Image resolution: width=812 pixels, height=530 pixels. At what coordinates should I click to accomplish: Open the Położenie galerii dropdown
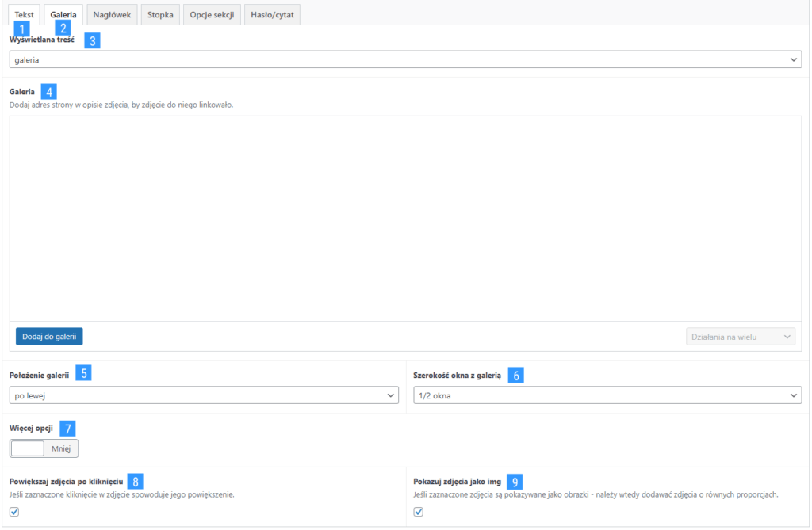(204, 395)
